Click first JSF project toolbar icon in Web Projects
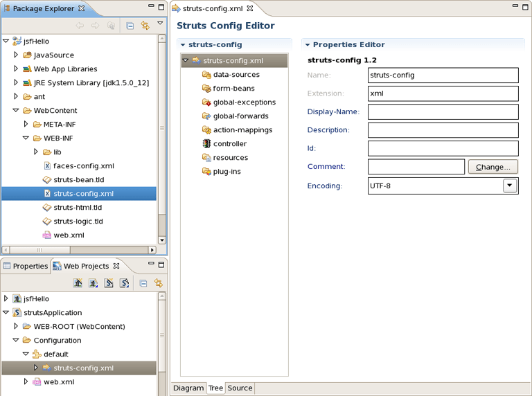The height and width of the screenshot is (396, 532). (78, 283)
